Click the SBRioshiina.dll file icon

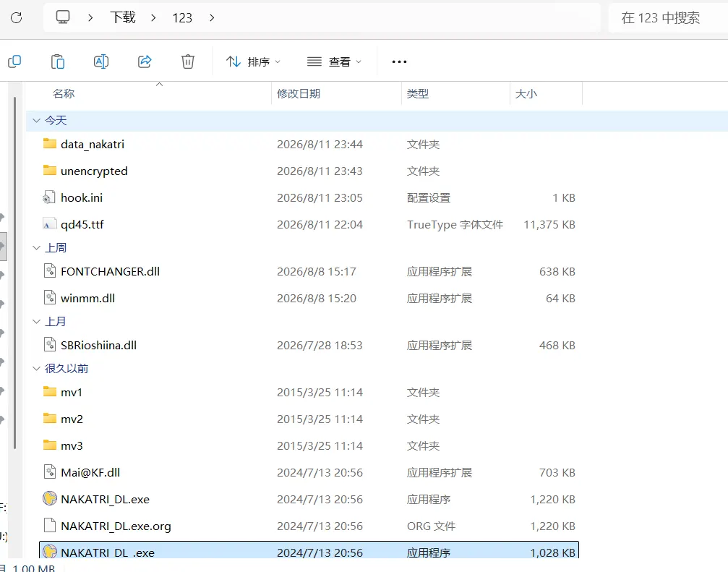[50, 344]
